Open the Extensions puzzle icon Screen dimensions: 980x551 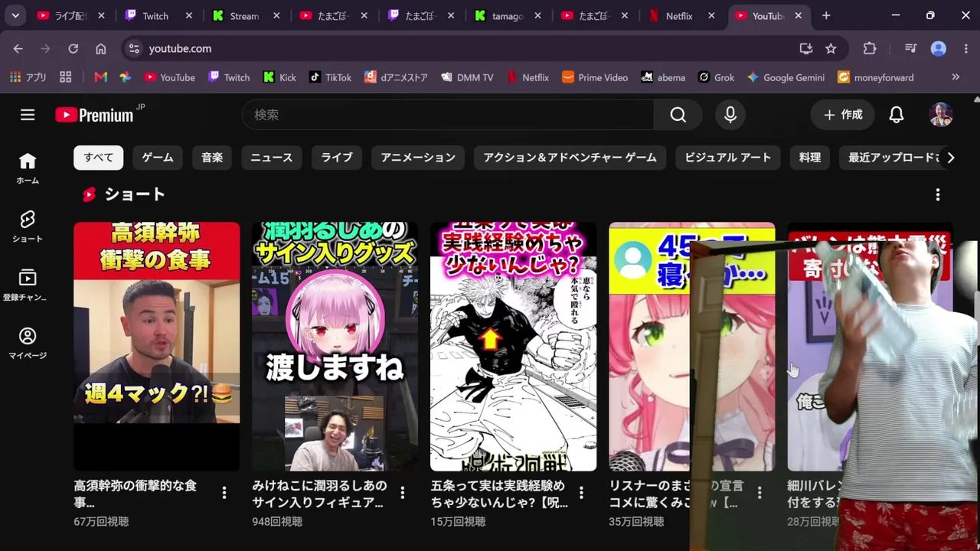point(870,48)
